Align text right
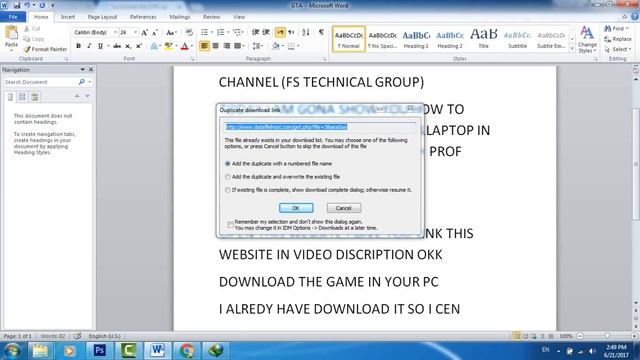The width and height of the screenshot is (640, 360). (226, 46)
